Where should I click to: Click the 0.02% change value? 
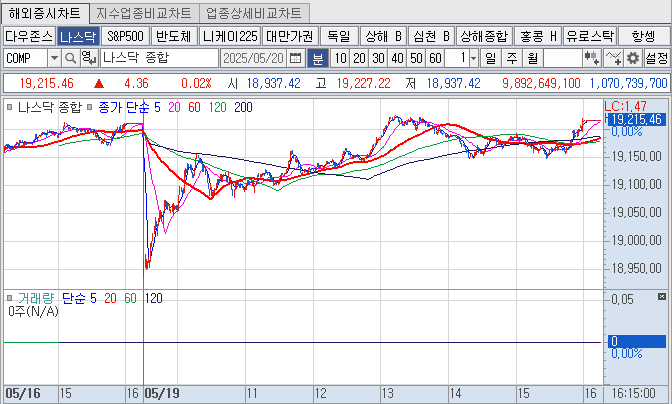(x=196, y=84)
